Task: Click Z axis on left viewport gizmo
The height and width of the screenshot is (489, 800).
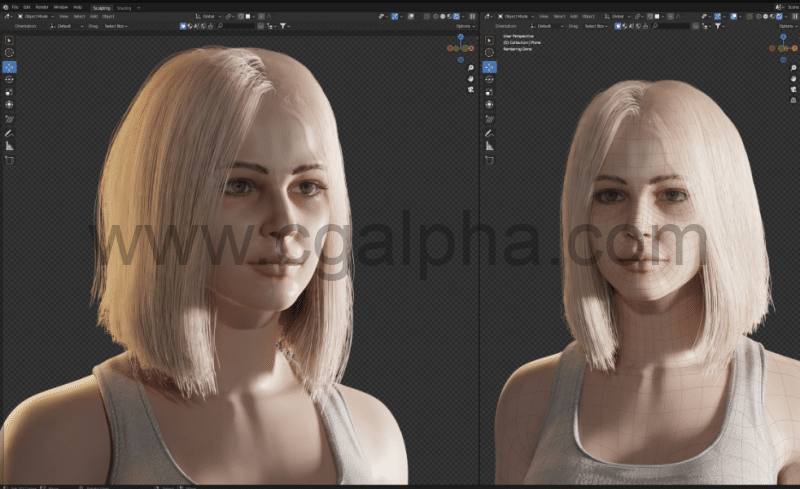Action: (461, 37)
